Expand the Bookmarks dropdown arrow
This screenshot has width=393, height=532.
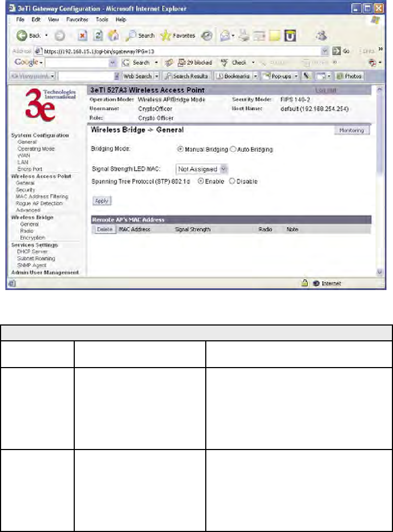click(x=255, y=76)
